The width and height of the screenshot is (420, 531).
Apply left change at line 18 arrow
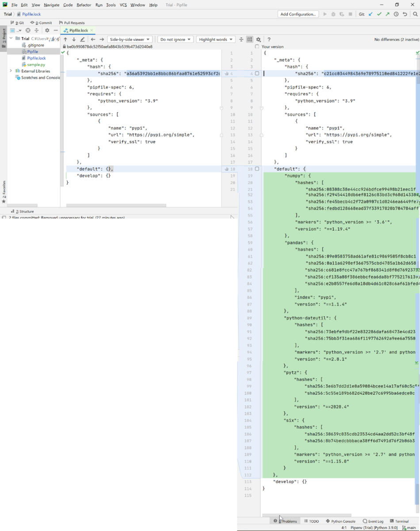point(226,169)
